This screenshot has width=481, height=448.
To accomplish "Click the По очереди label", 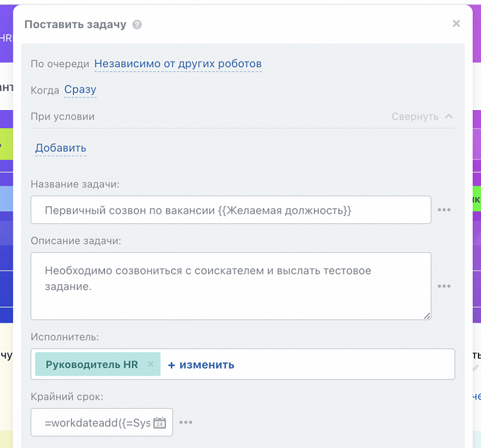I will pyautogui.click(x=60, y=64).
